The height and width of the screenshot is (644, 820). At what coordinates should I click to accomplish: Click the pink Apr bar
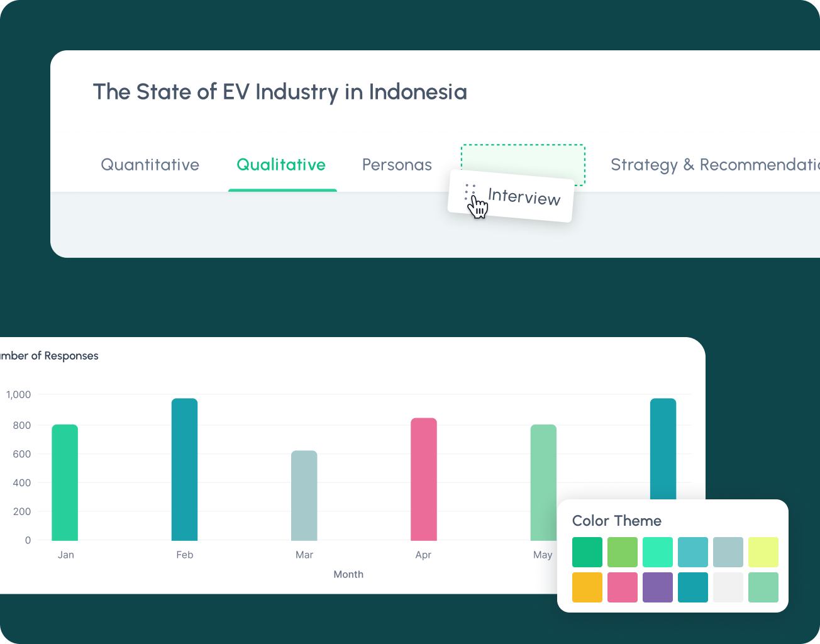[x=424, y=479]
